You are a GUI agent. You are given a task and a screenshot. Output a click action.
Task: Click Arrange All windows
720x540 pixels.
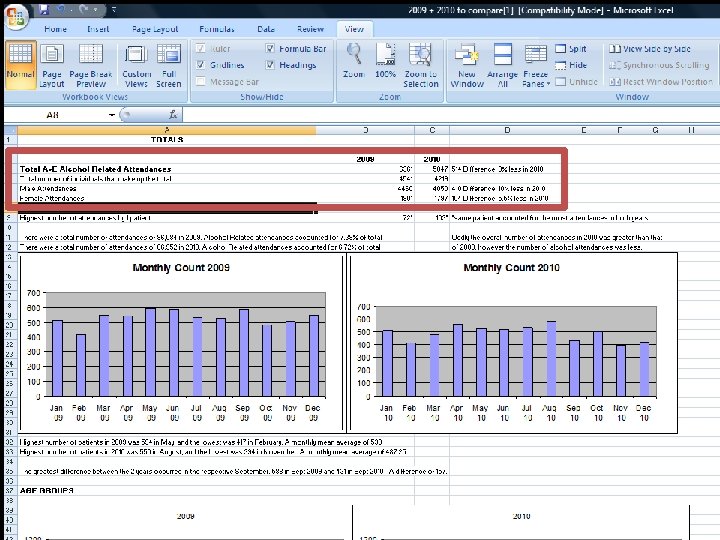(502, 65)
